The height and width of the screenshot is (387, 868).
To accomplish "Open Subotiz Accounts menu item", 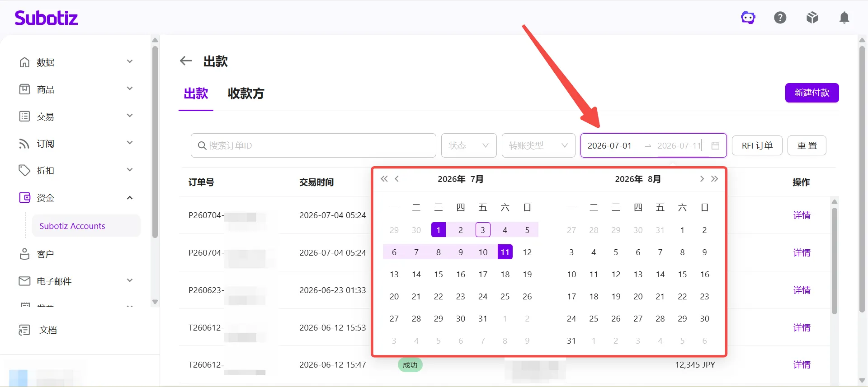I will point(86,226).
